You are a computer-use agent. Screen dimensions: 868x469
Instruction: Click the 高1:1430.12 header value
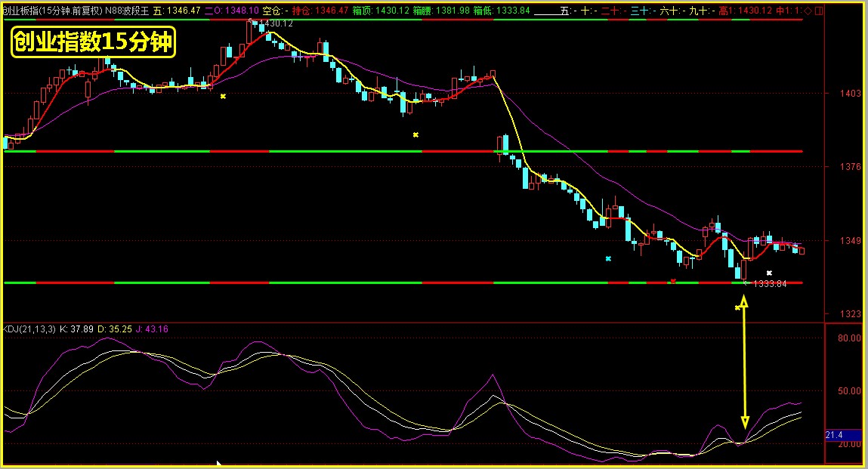745,11
